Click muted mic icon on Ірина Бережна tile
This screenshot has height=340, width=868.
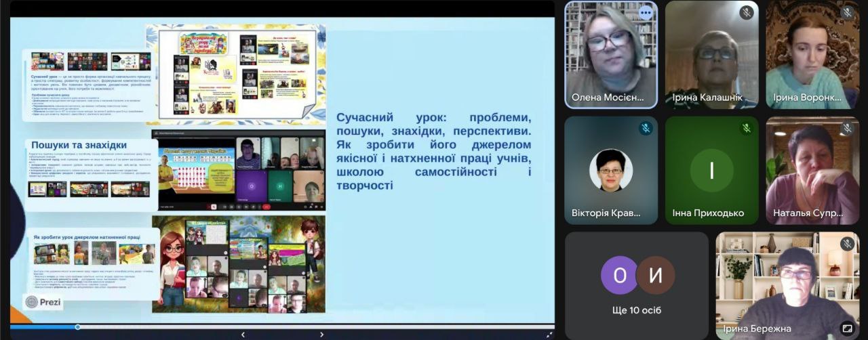pos(847,244)
